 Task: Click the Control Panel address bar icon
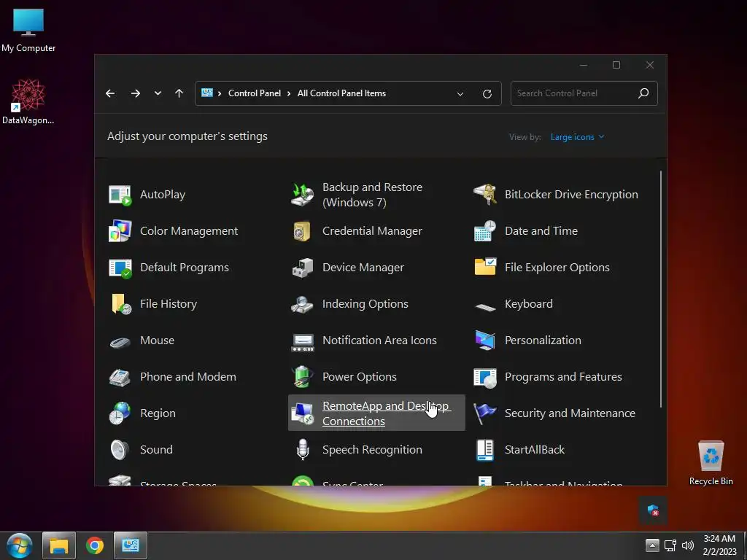click(x=206, y=93)
